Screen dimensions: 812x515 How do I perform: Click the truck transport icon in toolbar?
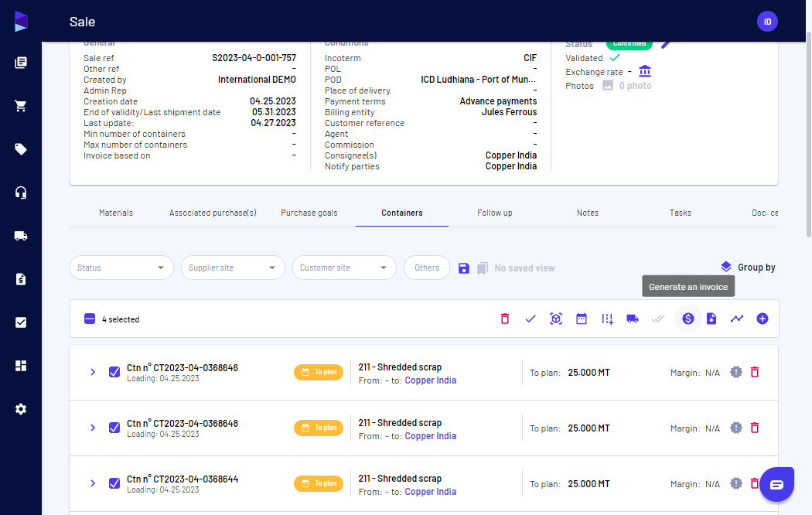point(633,319)
